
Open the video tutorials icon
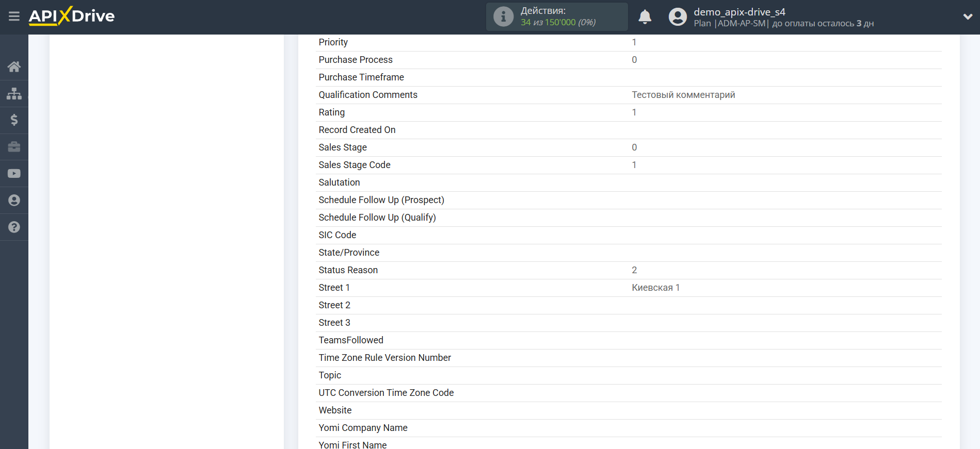pyautogui.click(x=14, y=174)
